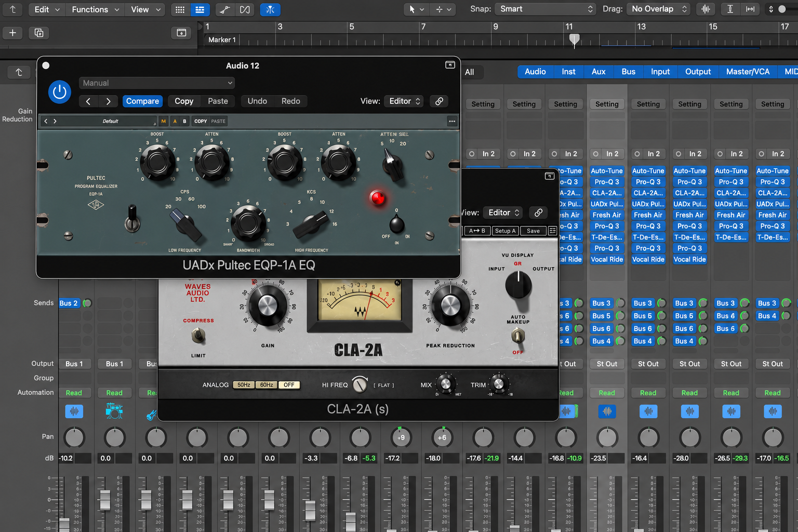Bypass the Pultec plugin with the blue power button
This screenshot has width=798, height=532.
tap(60, 92)
